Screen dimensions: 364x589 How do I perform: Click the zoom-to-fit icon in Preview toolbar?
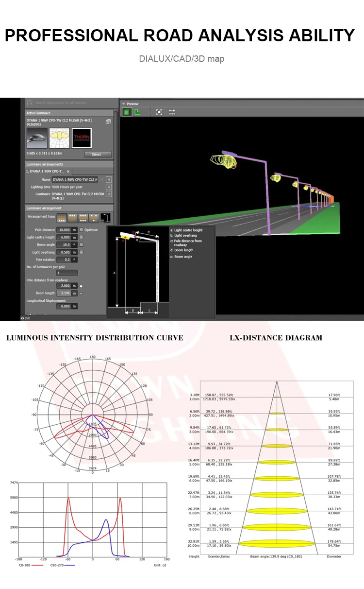pyautogui.click(x=159, y=112)
